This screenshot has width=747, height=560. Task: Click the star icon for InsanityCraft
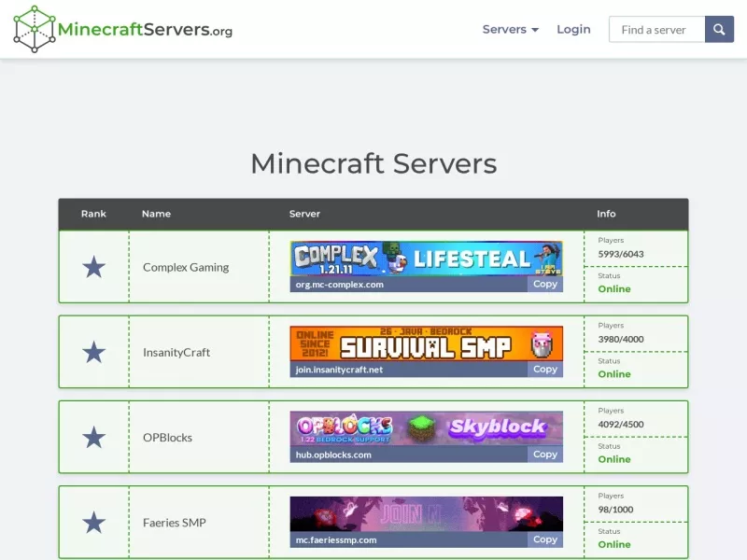tap(94, 353)
